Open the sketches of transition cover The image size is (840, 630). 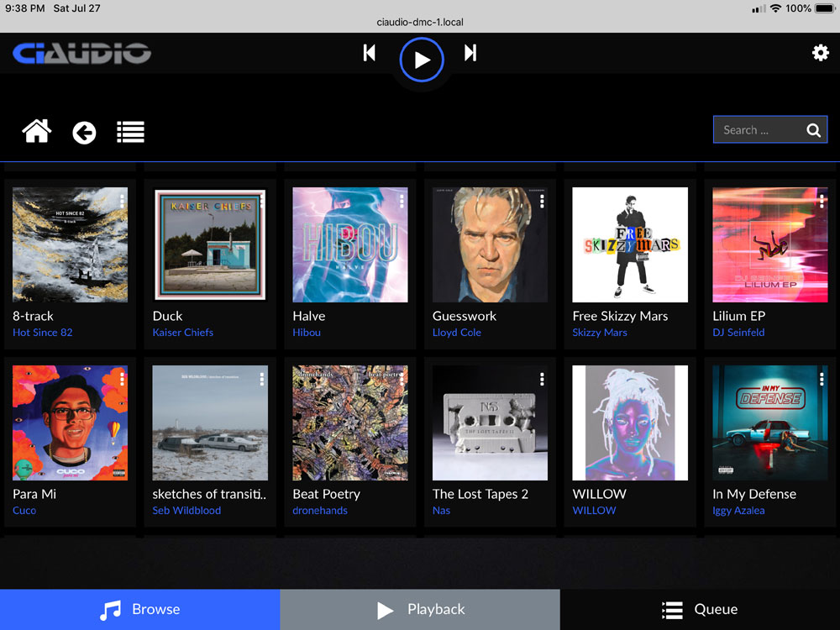(210, 423)
